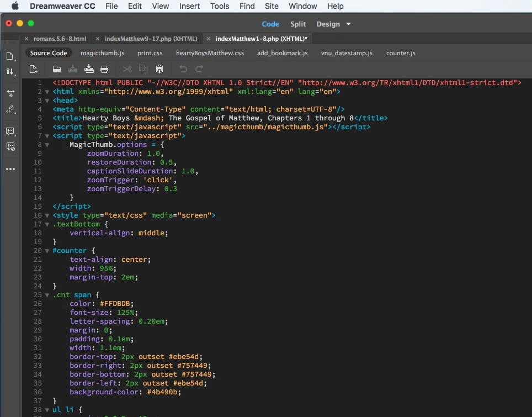Image resolution: width=532 pixels, height=417 pixels.
Task: Open related file vnu_datestamp.js
Action: pyautogui.click(x=347, y=53)
